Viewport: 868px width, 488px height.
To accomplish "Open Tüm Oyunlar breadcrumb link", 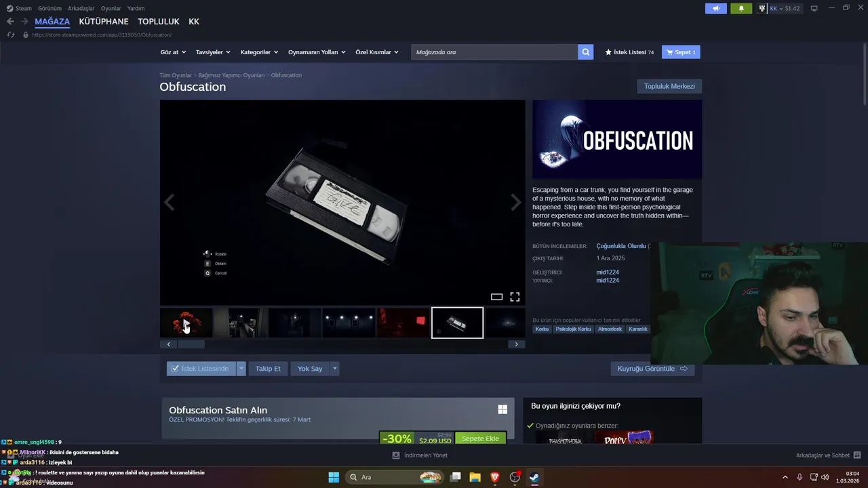I will pos(176,75).
